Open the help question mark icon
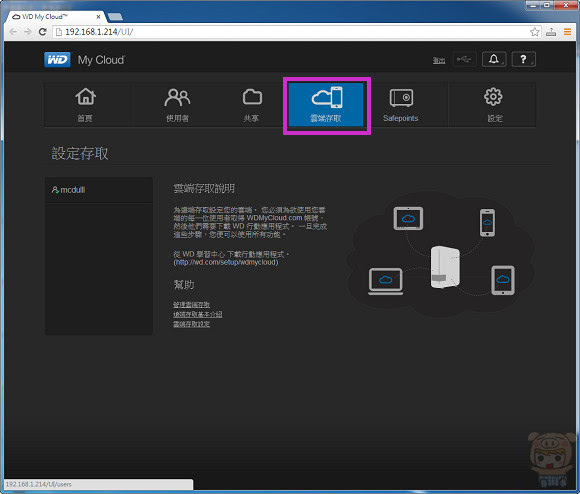 coord(523,59)
